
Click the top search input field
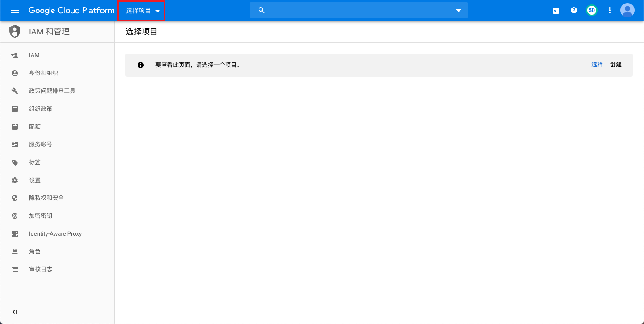click(x=357, y=11)
